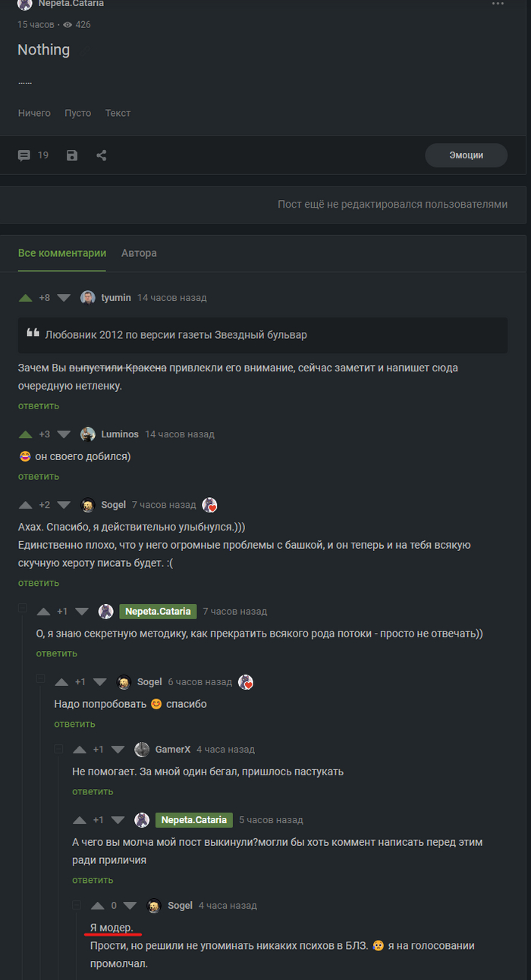Open the post options three-dot menu

pos(498,4)
